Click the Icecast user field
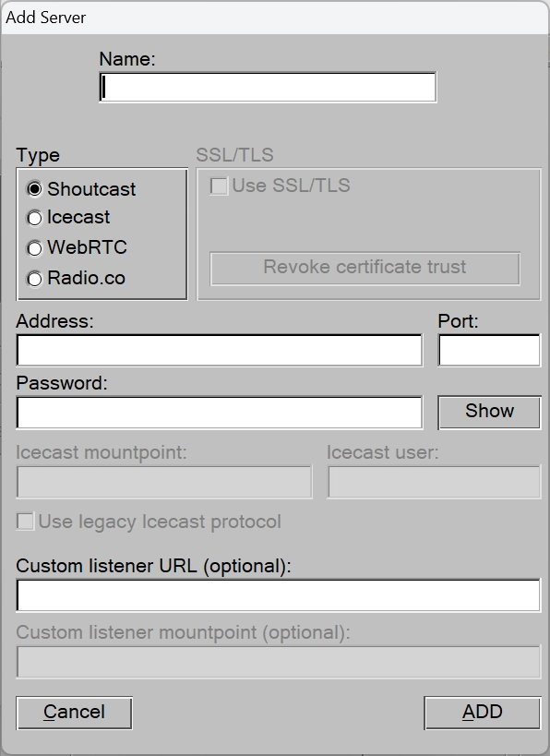The image size is (550, 756). point(434,482)
